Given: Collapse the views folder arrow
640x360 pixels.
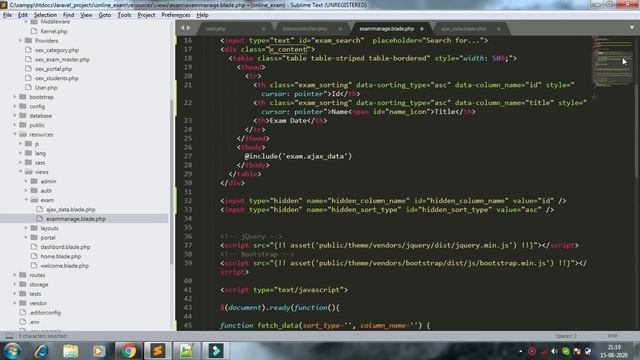Looking at the screenshot, I should coord(20,172).
